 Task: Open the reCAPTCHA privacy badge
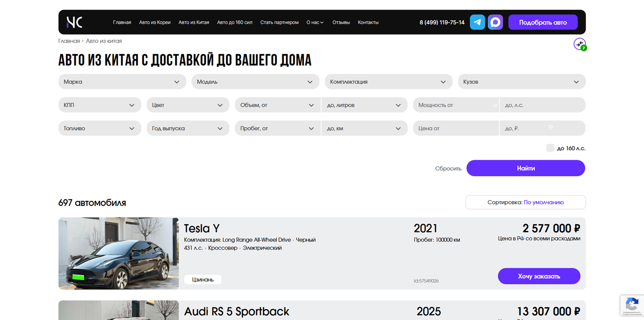[631, 305]
